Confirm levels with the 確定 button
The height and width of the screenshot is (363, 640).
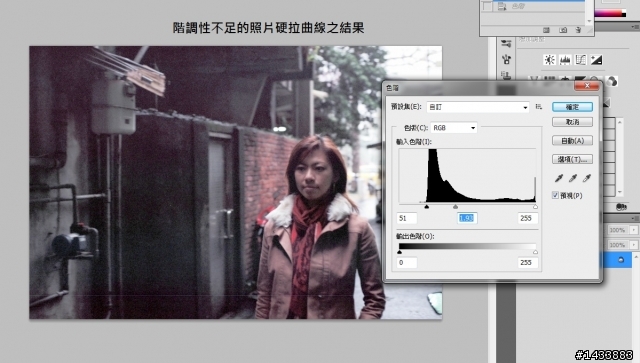tap(572, 107)
